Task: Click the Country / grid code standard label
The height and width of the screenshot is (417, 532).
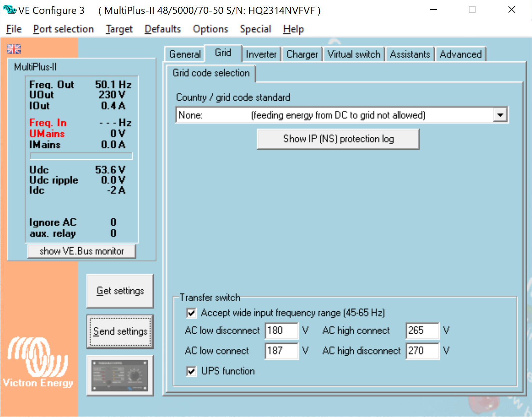Action: (233, 98)
